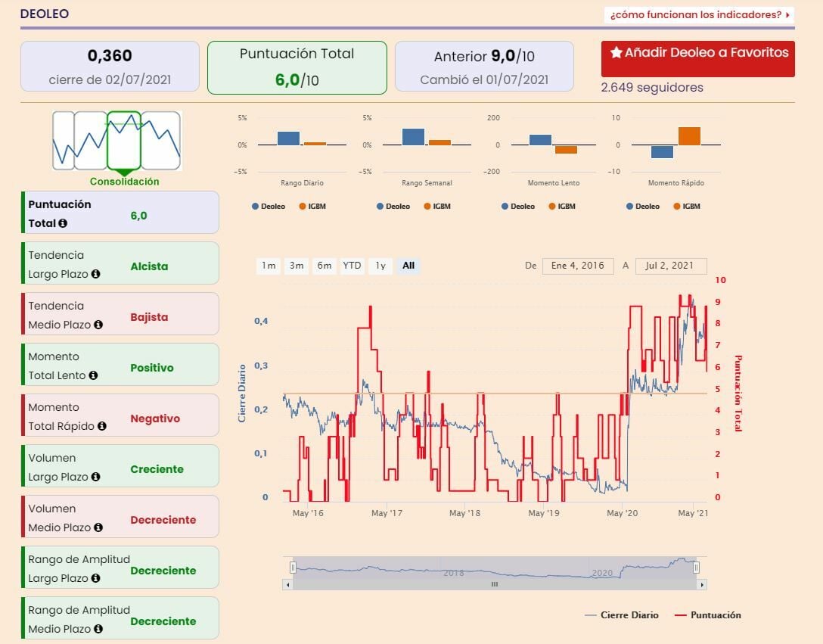
Task: Hide the Puntuación line via legend
Action: click(707, 615)
